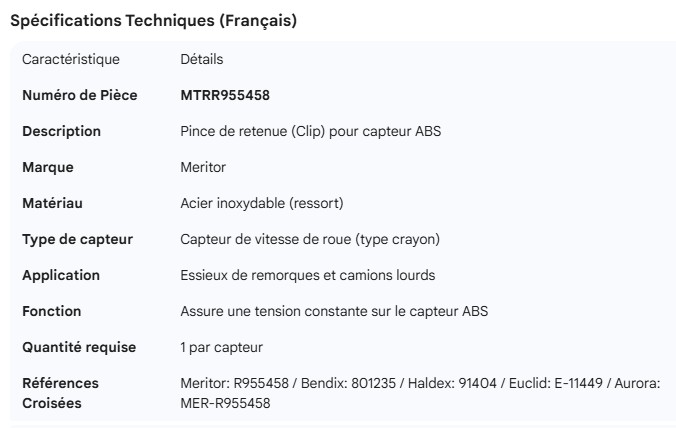Viewport: 676px width, 428px height.
Task: Select the Numéro de Pièce row label
Action: [80, 96]
